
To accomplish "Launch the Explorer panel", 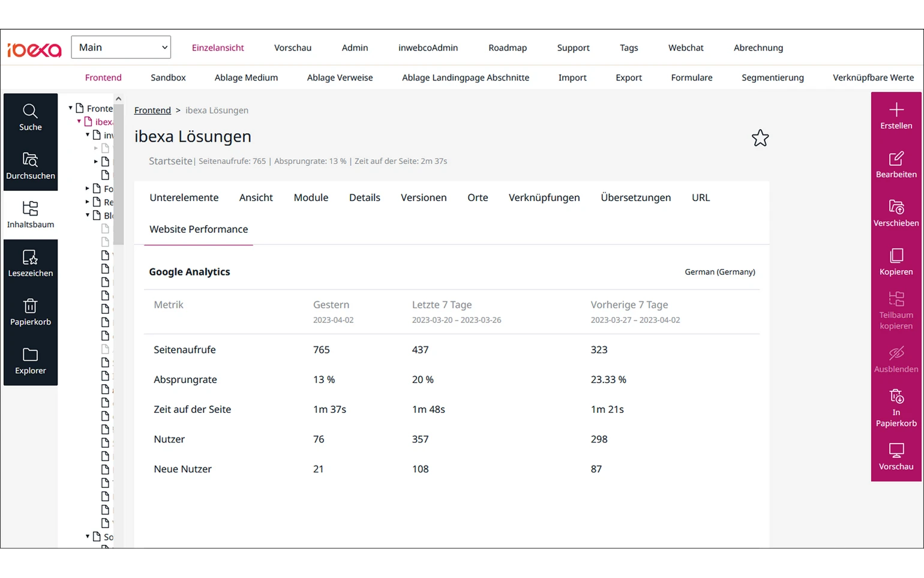I will [x=30, y=361].
